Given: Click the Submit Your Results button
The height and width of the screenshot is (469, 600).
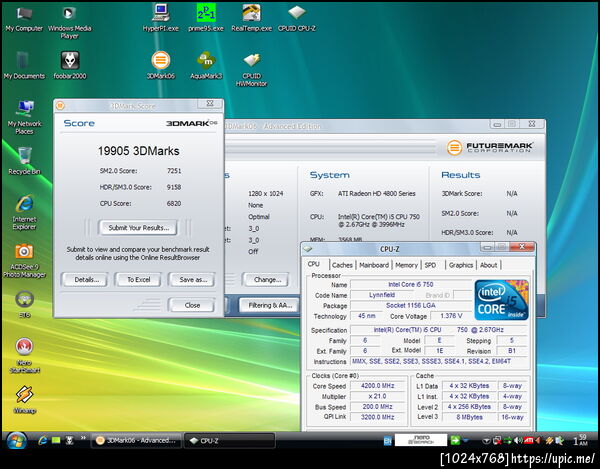Looking at the screenshot, I should [139, 228].
